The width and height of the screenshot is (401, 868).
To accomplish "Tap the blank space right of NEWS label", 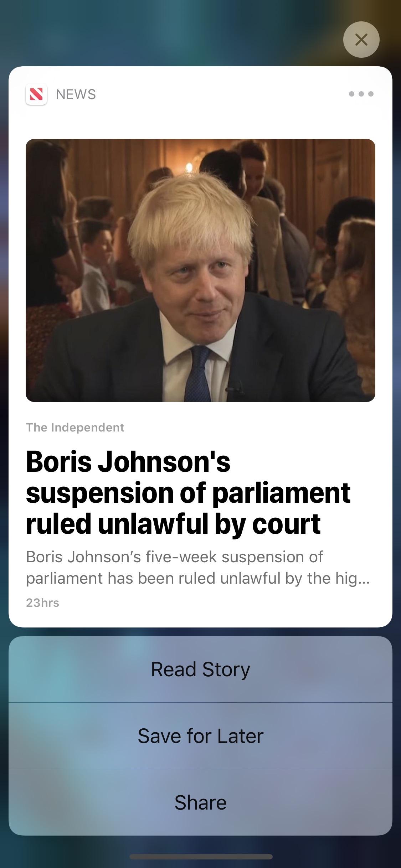I will coord(221,94).
